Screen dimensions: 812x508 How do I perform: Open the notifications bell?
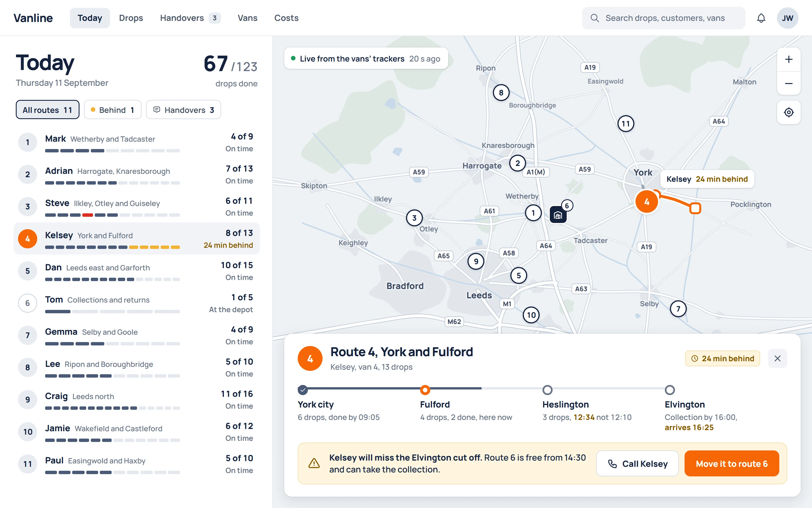click(x=761, y=18)
